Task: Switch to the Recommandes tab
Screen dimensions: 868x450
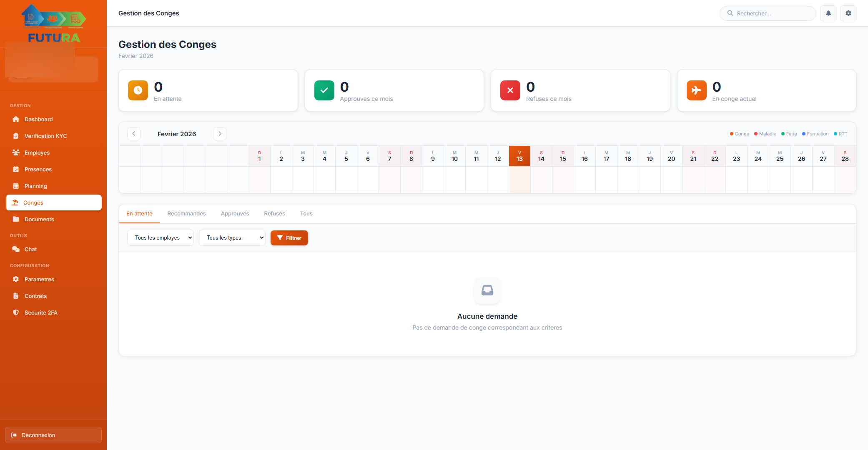Action: (x=186, y=214)
